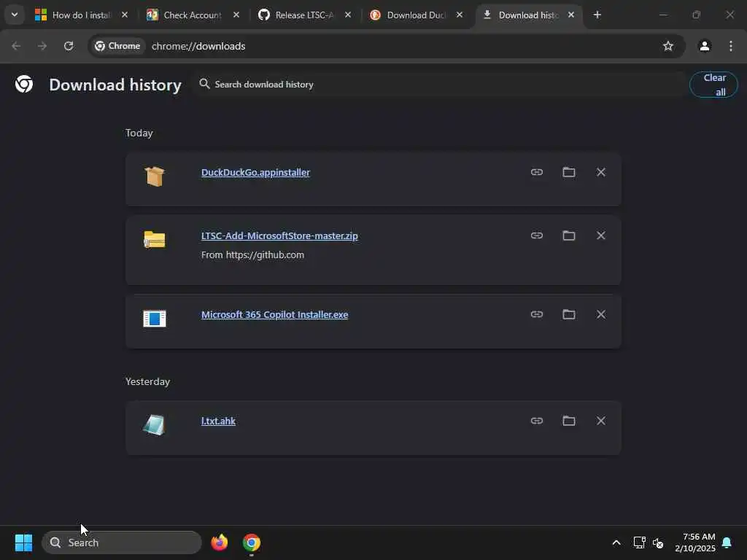
Task: Click the Clear all button
Action: 713,85
